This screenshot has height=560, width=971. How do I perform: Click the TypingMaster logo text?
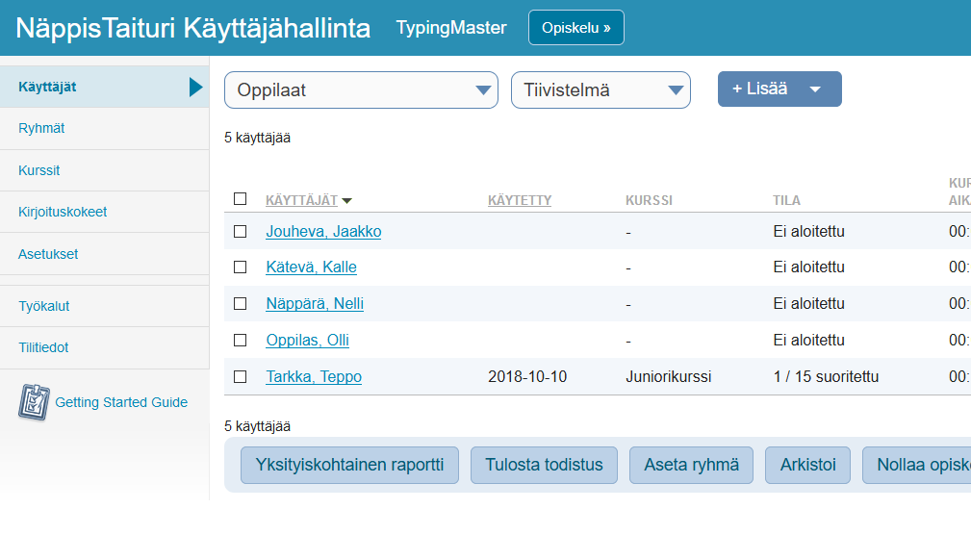[450, 28]
